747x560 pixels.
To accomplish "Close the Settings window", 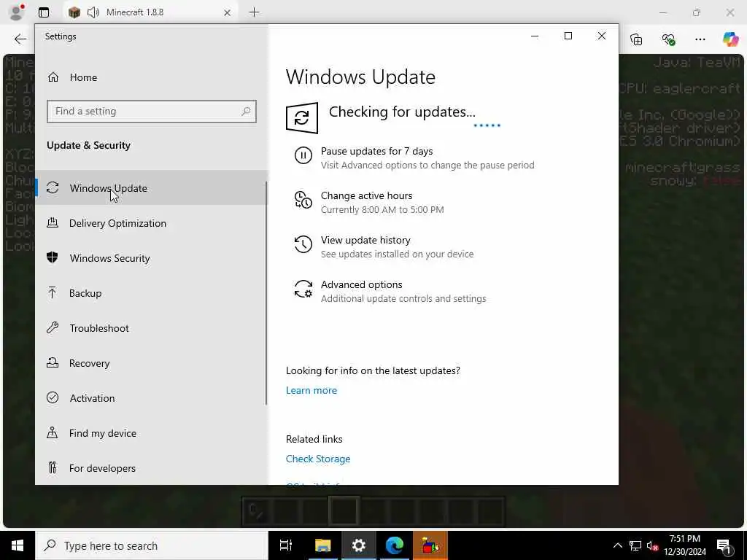I will point(602,36).
